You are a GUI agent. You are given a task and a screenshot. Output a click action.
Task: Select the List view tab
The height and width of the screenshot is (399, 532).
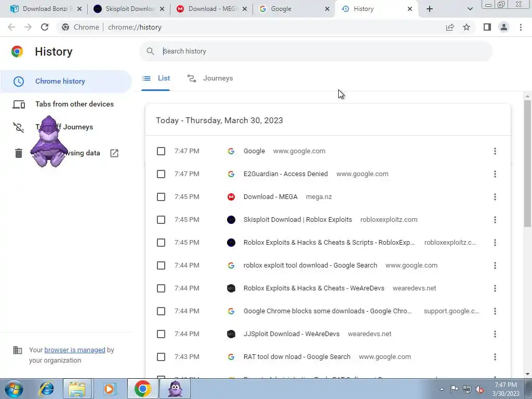156,78
